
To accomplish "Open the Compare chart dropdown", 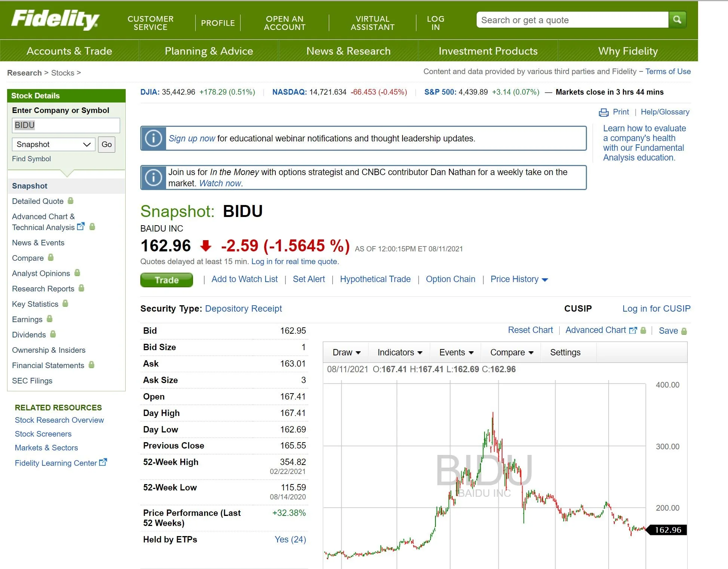I will coord(511,352).
